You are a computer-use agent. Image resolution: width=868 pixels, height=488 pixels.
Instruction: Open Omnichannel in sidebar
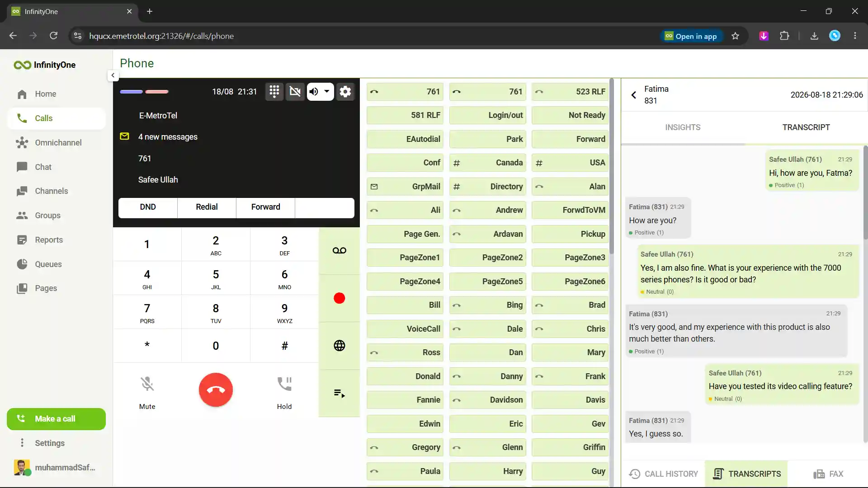(x=57, y=143)
